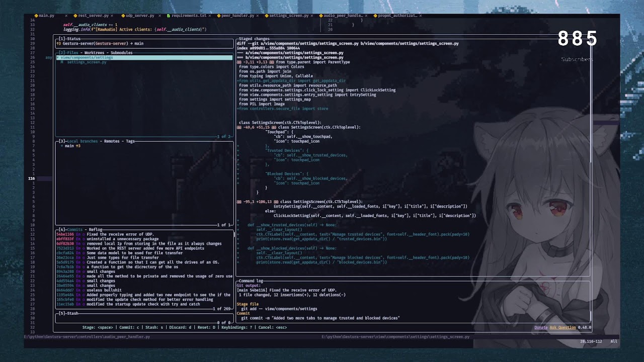Click the Commit: c option in bottom bar

pyautogui.click(x=129, y=327)
